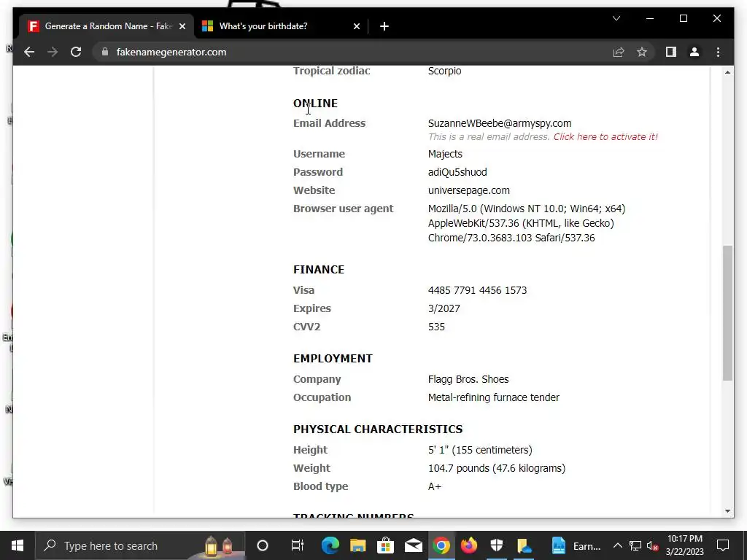Launch Microsoft Edge from taskbar

(330, 545)
